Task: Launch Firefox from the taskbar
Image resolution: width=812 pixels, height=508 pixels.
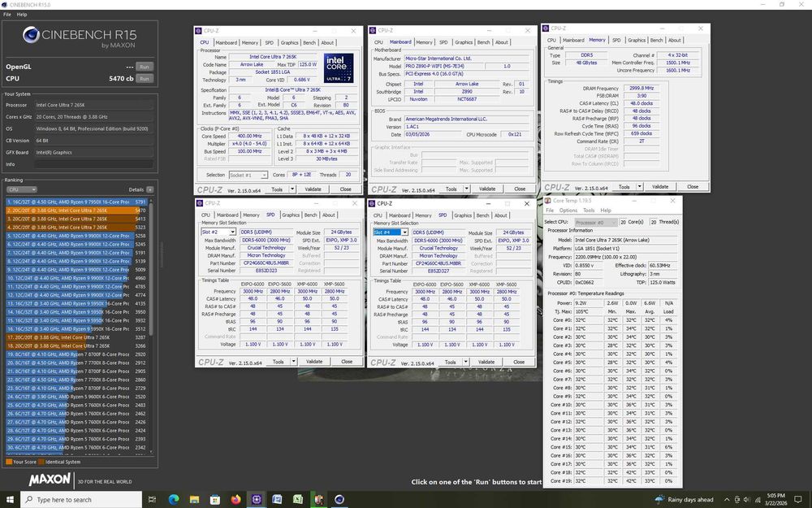Action: tap(235, 499)
